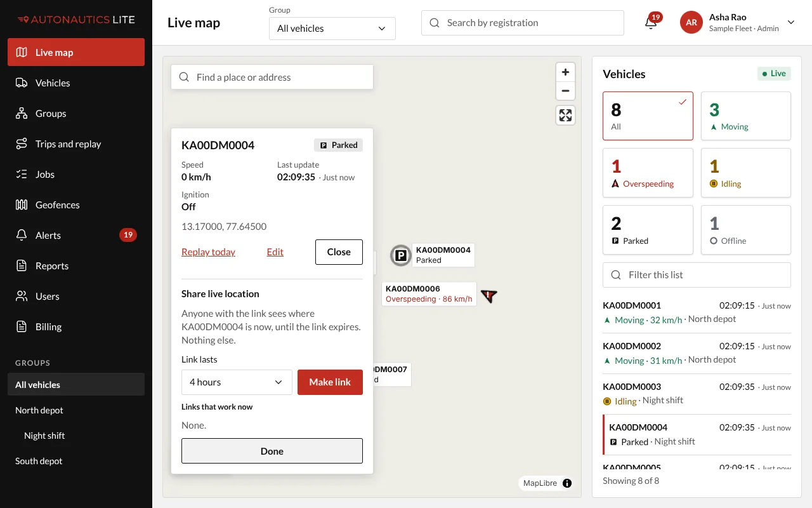Click the 'Filter this list' input

[x=697, y=275]
